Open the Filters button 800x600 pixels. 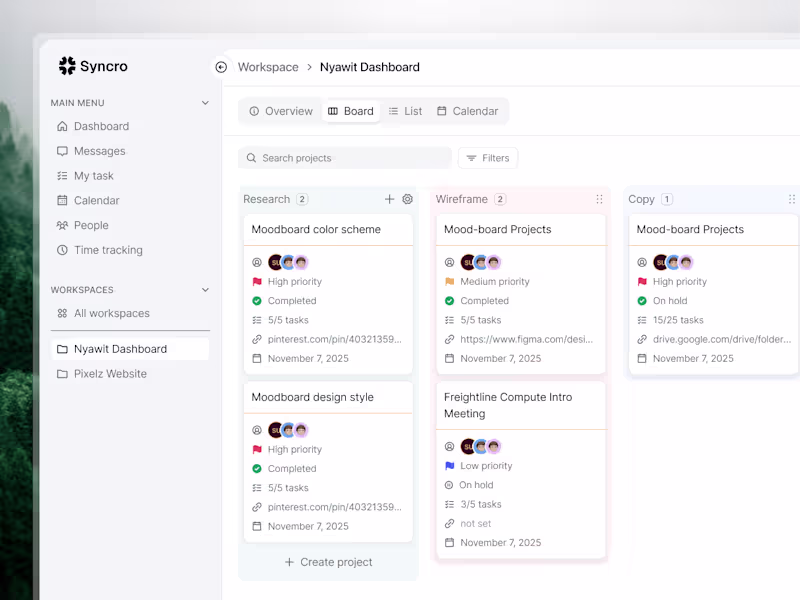[488, 158]
